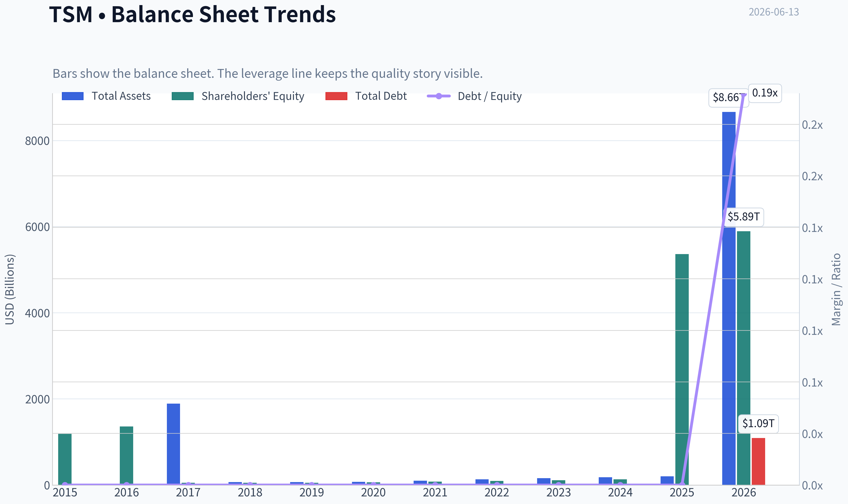The image size is (848, 504).
Task: Select the $1.09T total debt label
Action: [758, 424]
